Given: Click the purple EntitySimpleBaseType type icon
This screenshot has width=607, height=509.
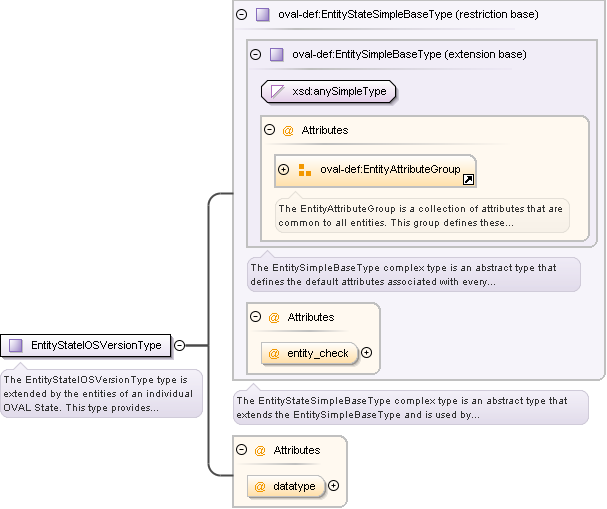Looking at the screenshot, I should [276, 54].
